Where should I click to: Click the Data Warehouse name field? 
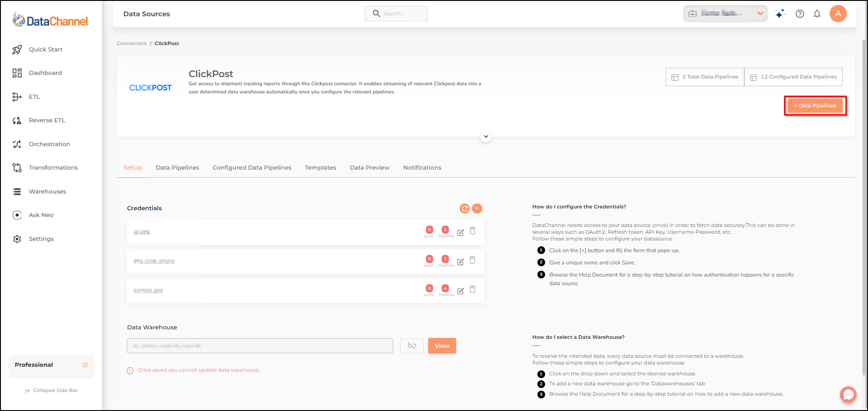click(260, 346)
